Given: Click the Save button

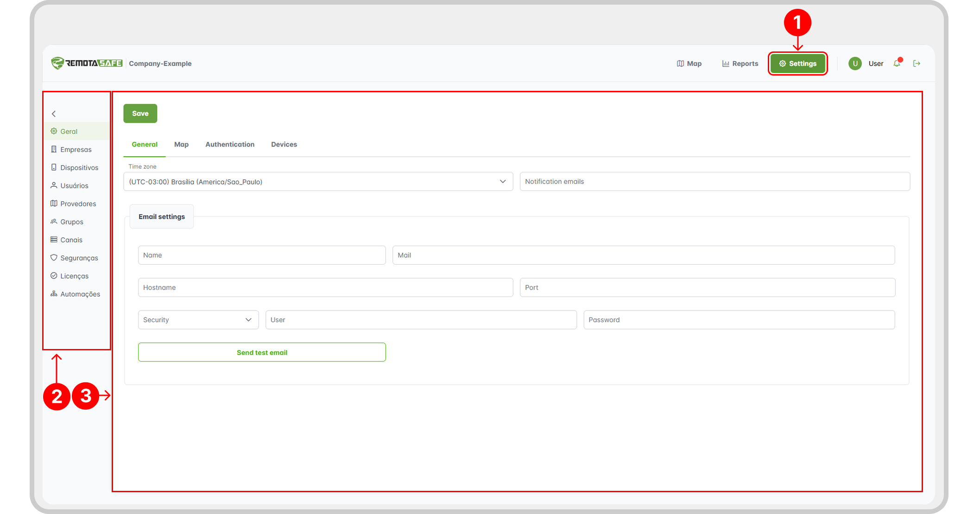Looking at the screenshot, I should [140, 114].
